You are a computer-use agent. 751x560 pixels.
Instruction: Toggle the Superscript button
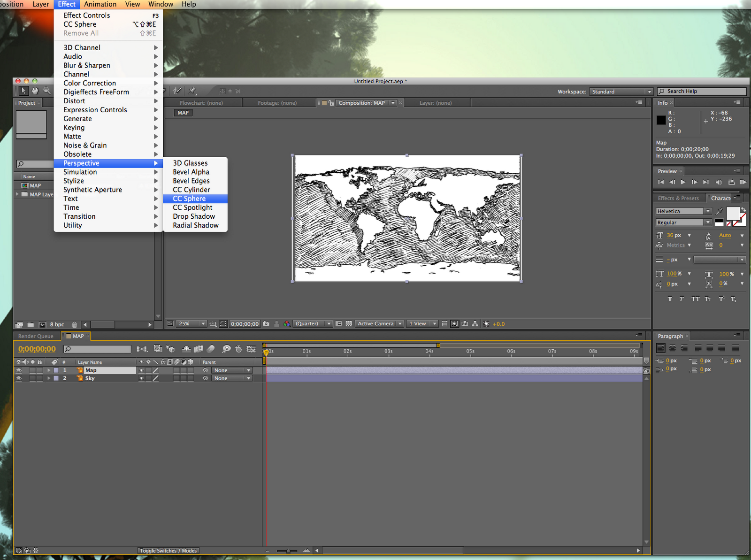click(x=721, y=299)
